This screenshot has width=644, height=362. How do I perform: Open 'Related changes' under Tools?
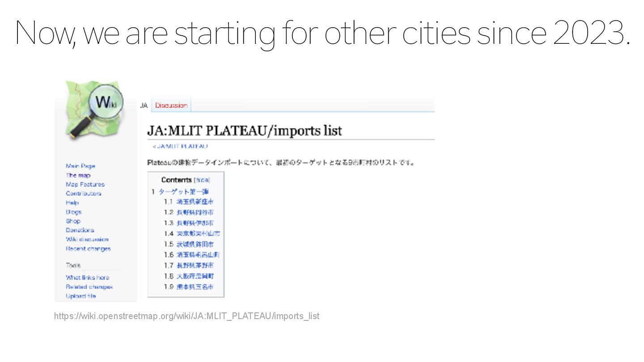[89, 287]
